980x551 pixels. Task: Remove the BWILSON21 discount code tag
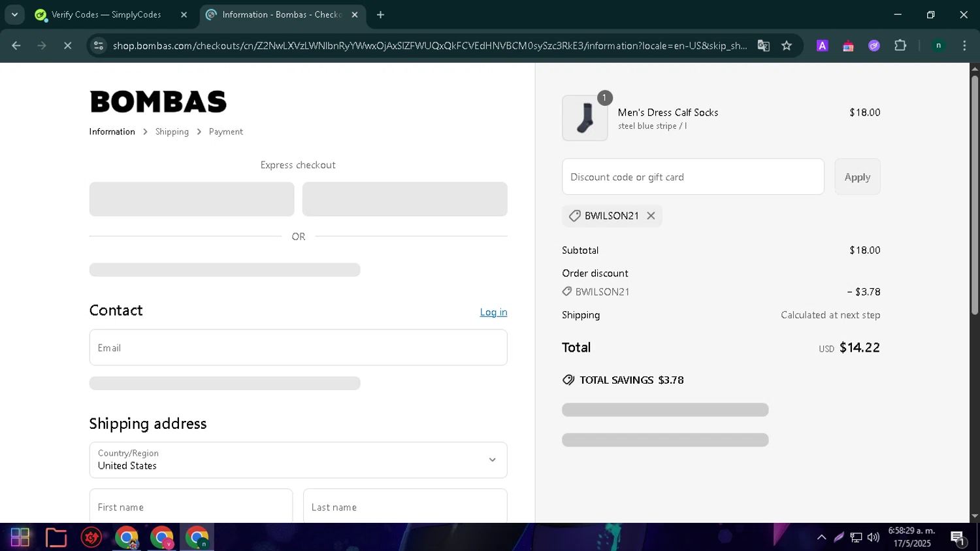(651, 216)
